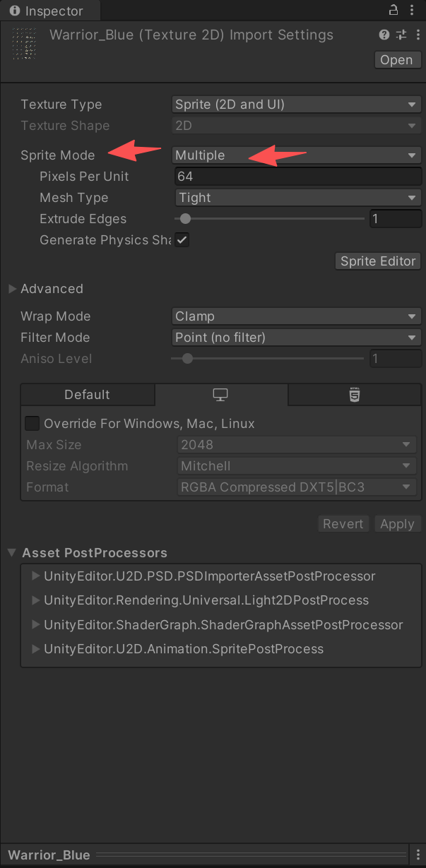Switch to the Default platform tab
The image size is (426, 868).
click(x=88, y=395)
